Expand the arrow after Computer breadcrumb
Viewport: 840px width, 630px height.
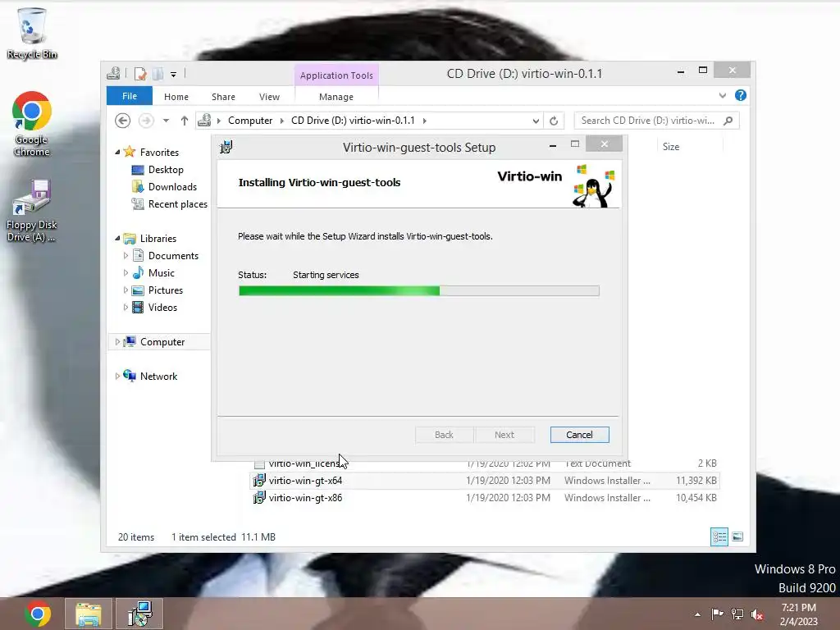coord(282,121)
